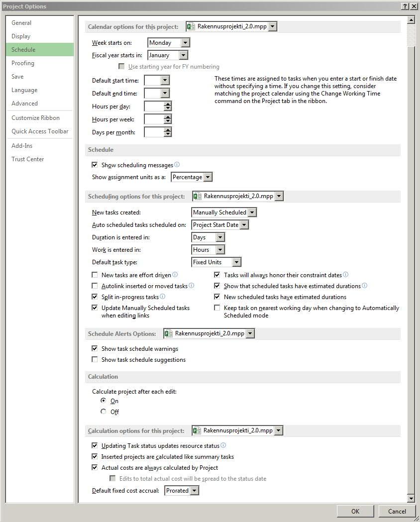Open the Trust Center category
Screen dimensions: 420x522
(x=40, y=159)
